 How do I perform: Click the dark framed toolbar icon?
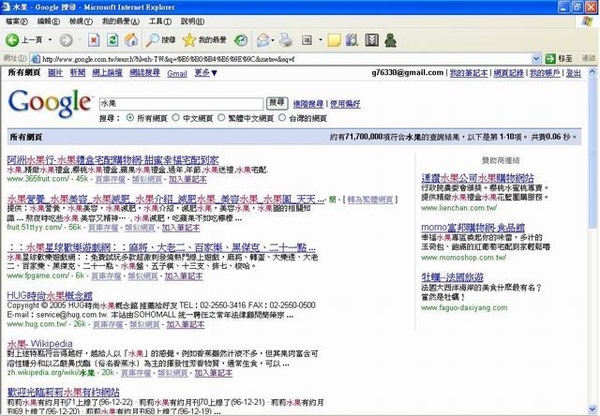click(372, 40)
